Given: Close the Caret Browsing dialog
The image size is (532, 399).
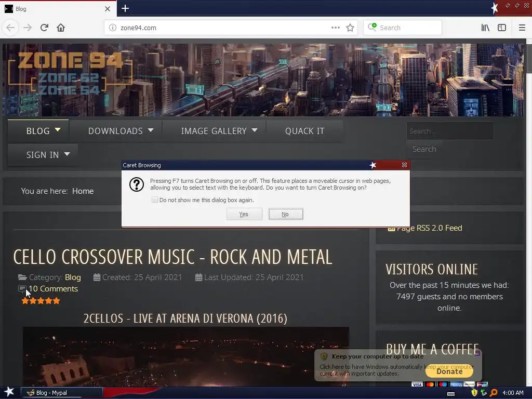Looking at the screenshot, I should (x=404, y=165).
